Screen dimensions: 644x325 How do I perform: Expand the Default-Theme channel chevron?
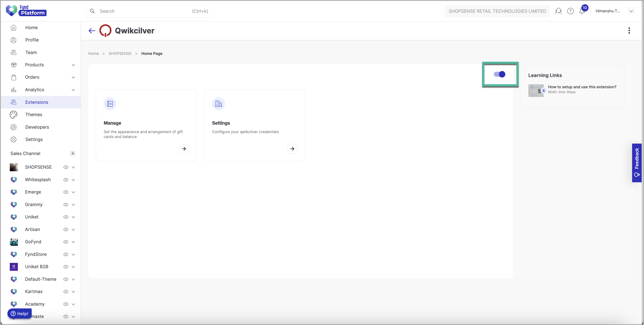(x=73, y=279)
